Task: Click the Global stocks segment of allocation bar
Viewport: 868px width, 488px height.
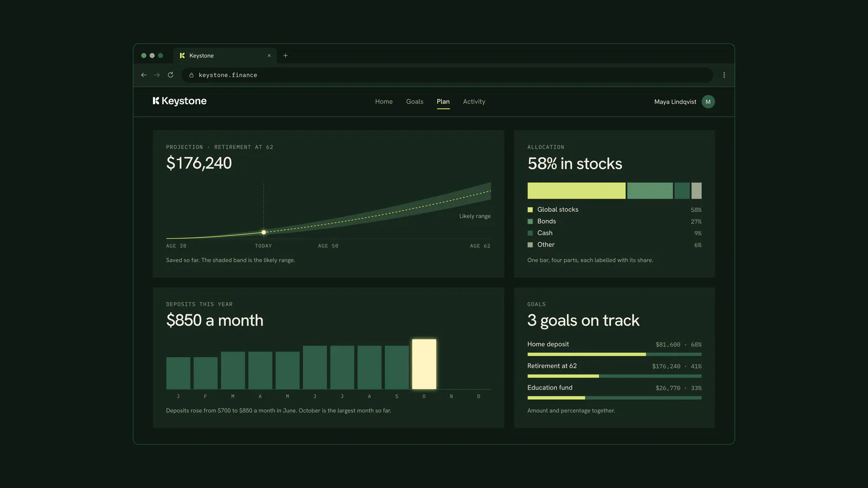Action: [x=577, y=191]
